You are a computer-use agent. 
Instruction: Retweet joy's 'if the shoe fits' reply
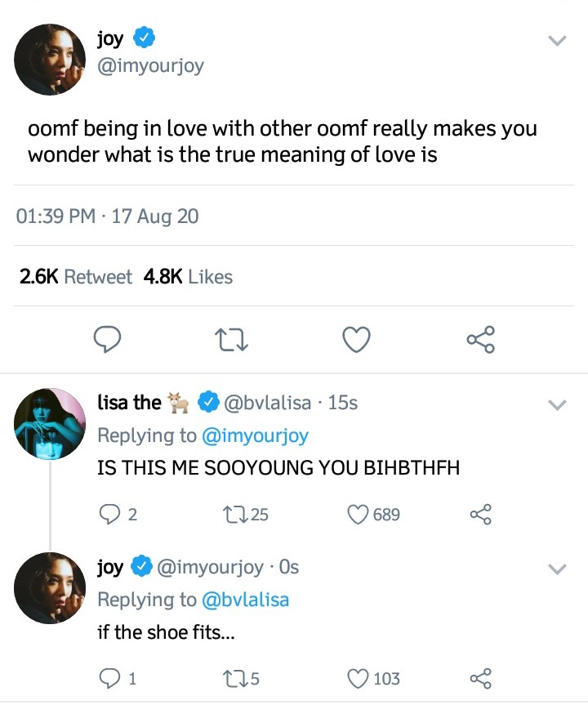tap(233, 678)
